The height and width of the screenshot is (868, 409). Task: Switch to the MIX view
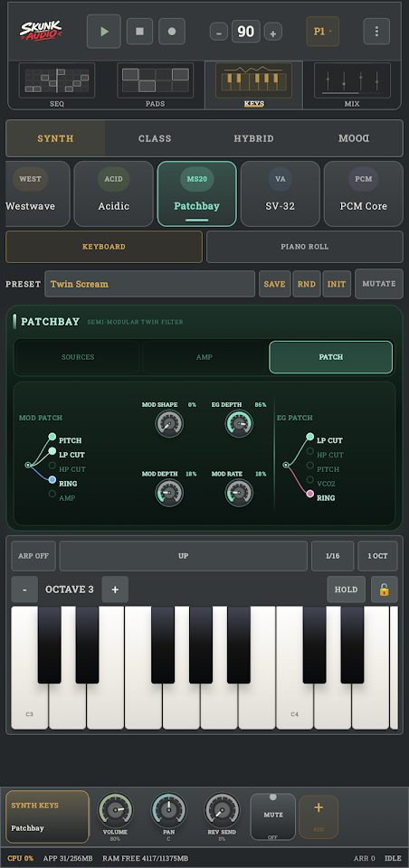(x=352, y=85)
